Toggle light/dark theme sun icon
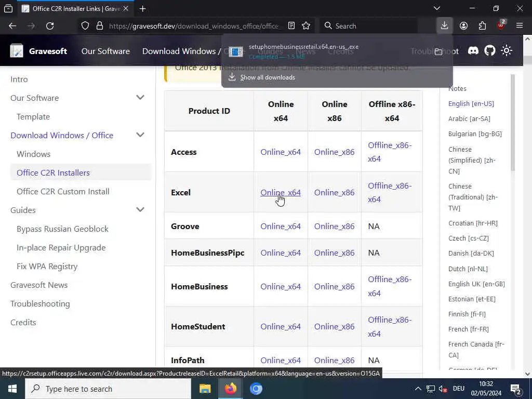 point(507,51)
